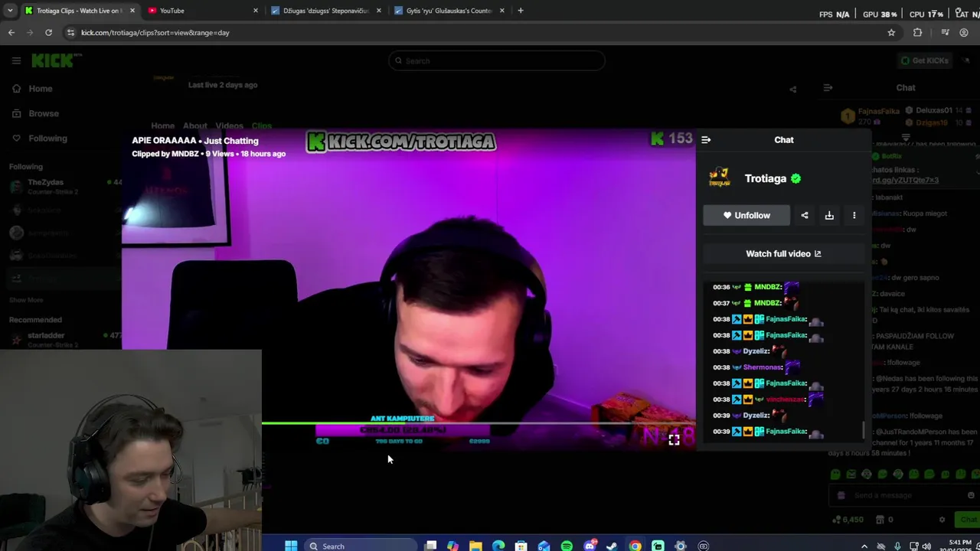Screen dimensions: 980x551
Task: Click the background Chat send button
Action: 968,520
